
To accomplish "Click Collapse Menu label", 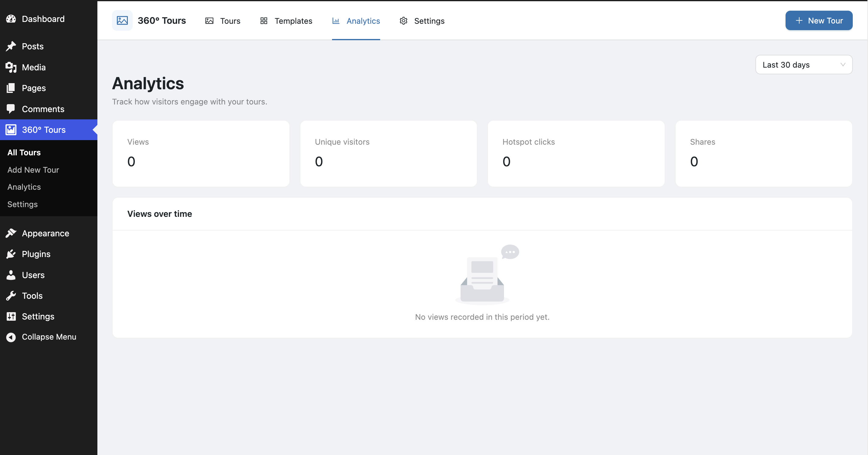I will (x=49, y=337).
